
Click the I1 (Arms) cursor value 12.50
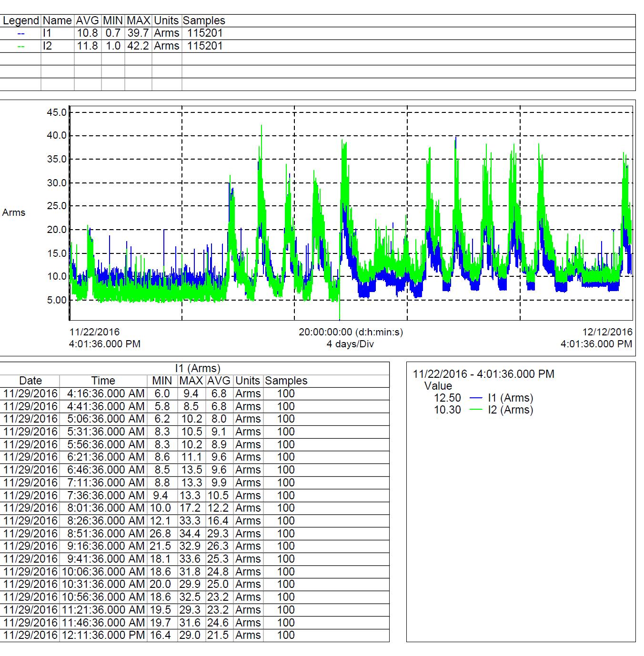click(447, 398)
